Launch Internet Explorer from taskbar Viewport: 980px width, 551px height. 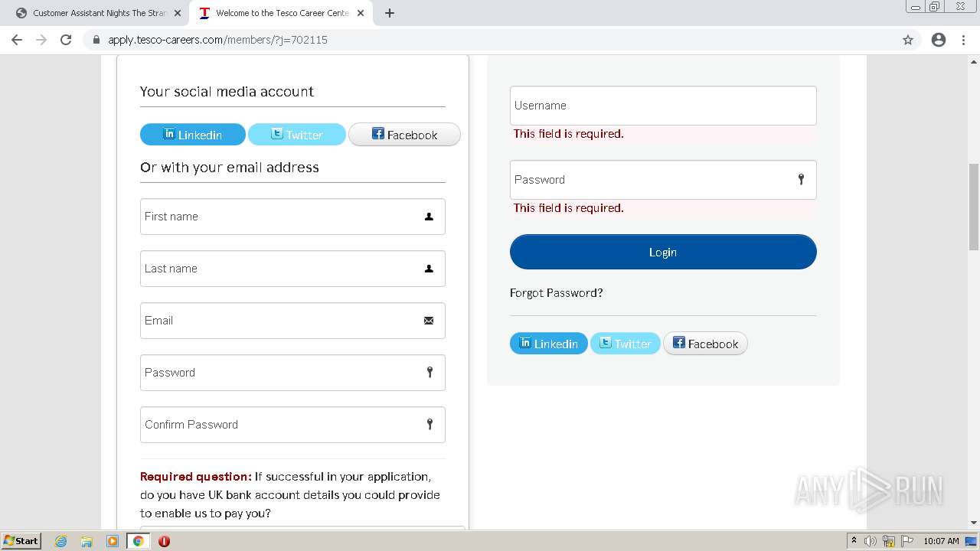(61, 541)
